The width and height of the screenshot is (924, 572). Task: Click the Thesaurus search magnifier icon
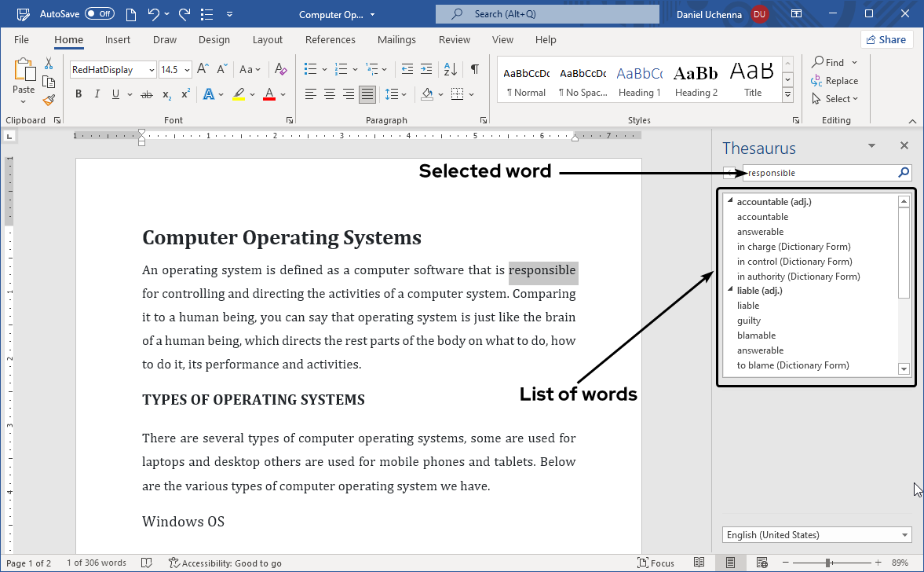904,173
